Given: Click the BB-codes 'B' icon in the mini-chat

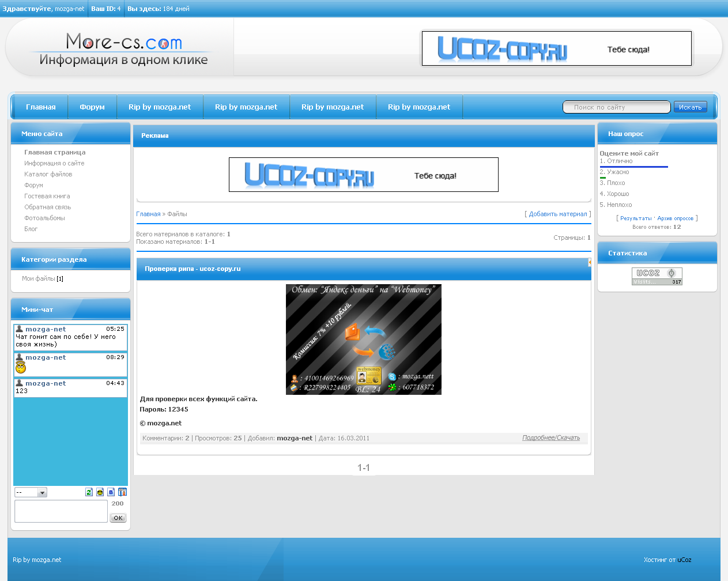Looking at the screenshot, I should pyautogui.click(x=111, y=492).
